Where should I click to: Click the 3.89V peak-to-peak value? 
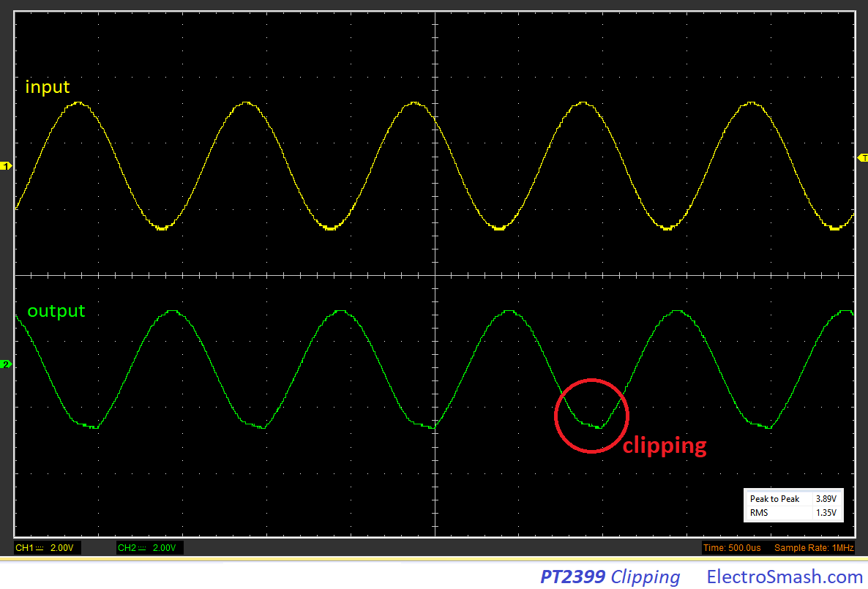(x=826, y=499)
